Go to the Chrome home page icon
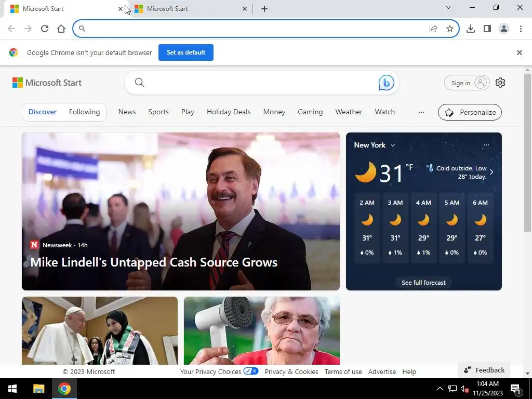 [61, 29]
